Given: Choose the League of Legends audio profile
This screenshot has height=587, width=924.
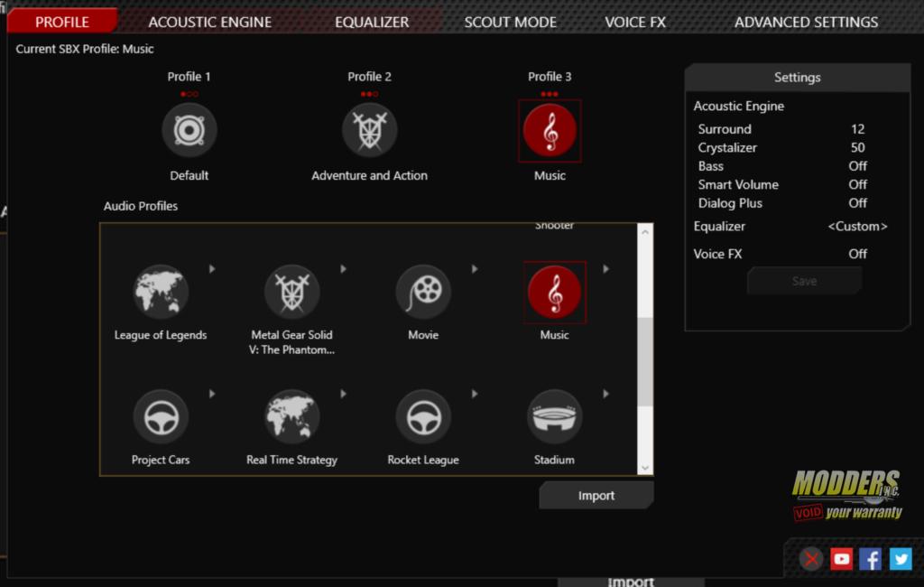Looking at the screenshot, I should click(x=161, y=292).
